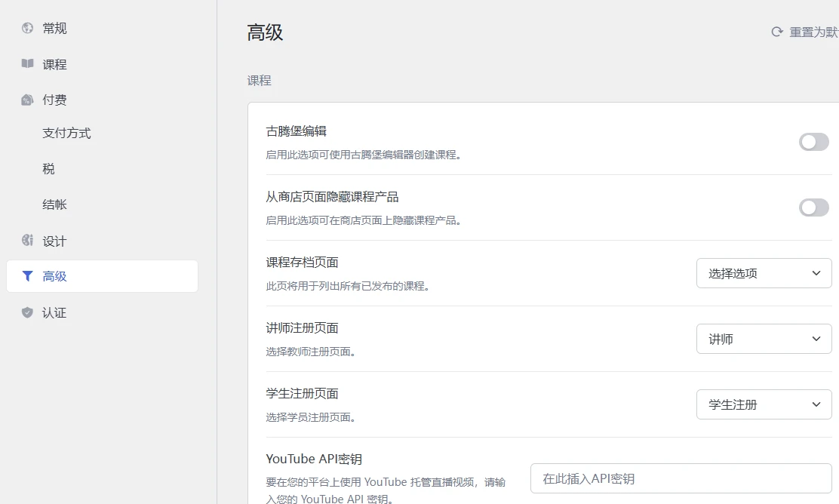Viewport: 839px width, 504px height.
Task: Open the 学生注册 page dropdown
Action: click(x=764, y=404)
